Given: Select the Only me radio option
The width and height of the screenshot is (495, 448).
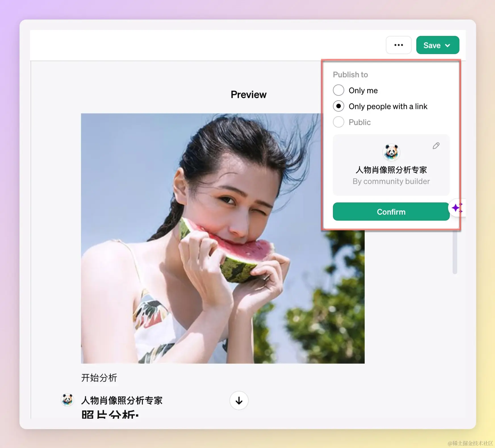Looking at the screenshot, I should pos(339,90).
